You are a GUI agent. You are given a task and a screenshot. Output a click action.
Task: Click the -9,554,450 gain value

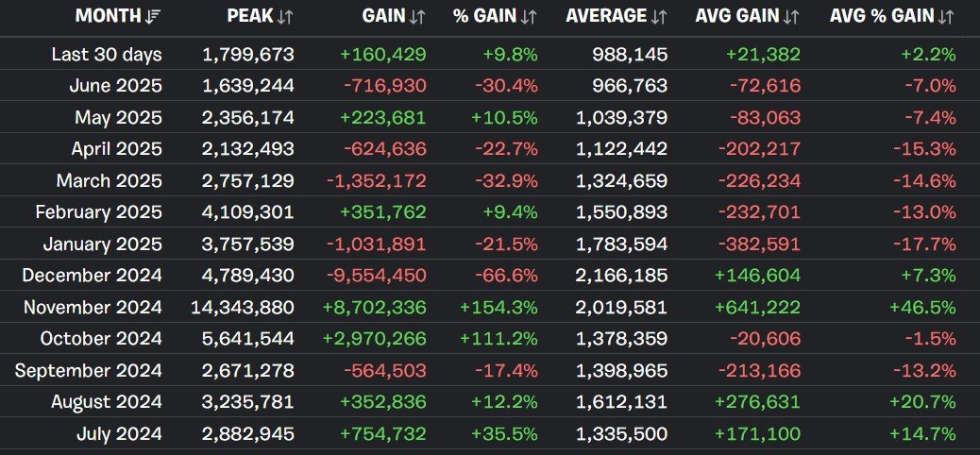[374, 276]
